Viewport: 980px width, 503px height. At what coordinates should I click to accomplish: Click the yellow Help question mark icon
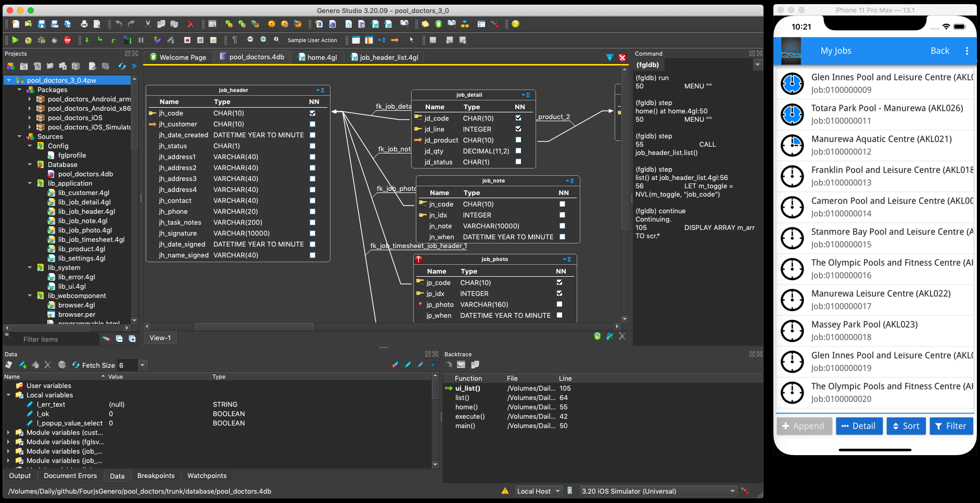(x=515, y=24)
